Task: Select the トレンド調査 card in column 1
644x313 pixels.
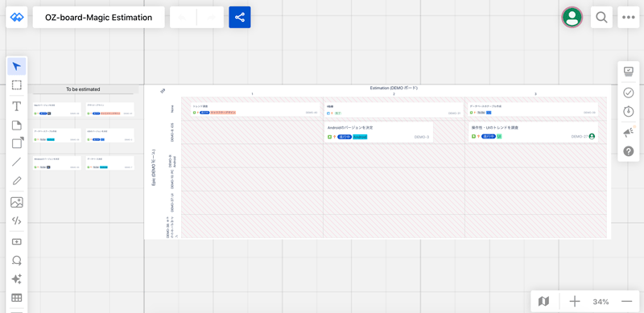Action: 255,109
